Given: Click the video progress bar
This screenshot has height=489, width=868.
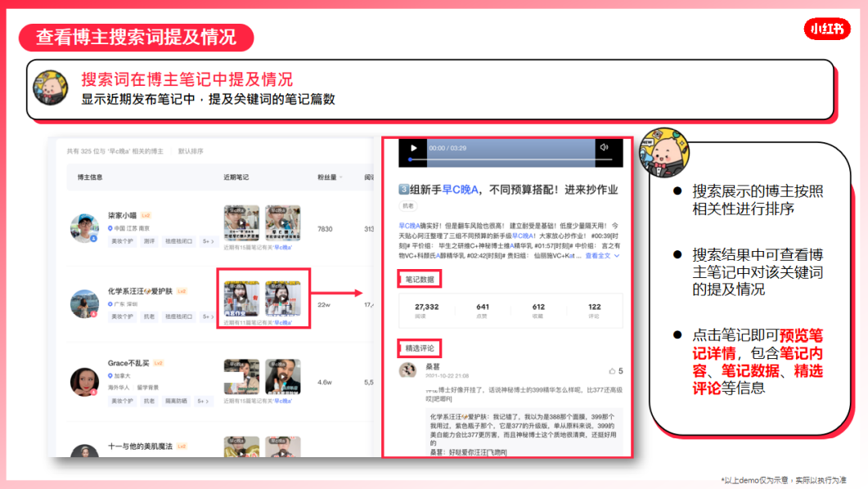Looking at the screenshot, I should tap(510, 159).
